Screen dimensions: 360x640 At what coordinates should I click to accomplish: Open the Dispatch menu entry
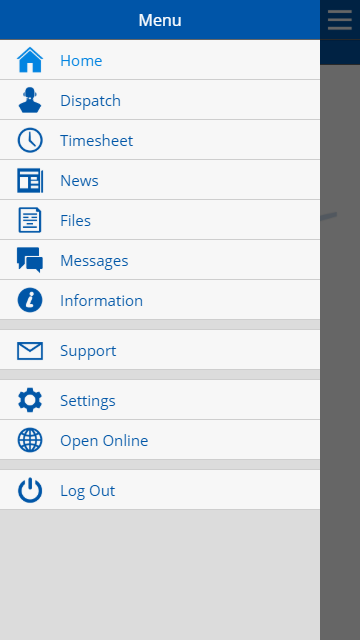pyautogui.click(x=160, y=100)
